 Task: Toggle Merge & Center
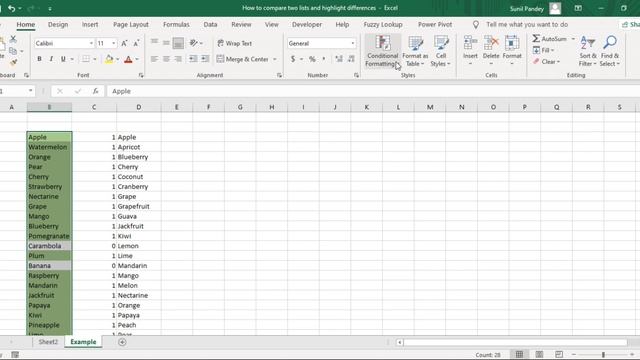(242, 59)
